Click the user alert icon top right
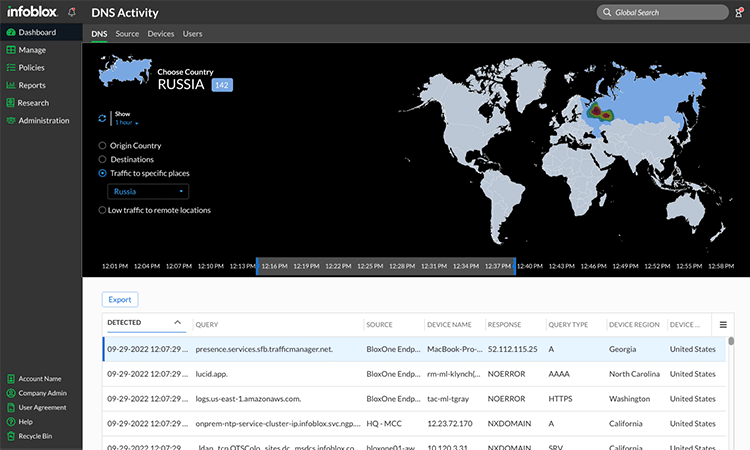 point(739,12)
